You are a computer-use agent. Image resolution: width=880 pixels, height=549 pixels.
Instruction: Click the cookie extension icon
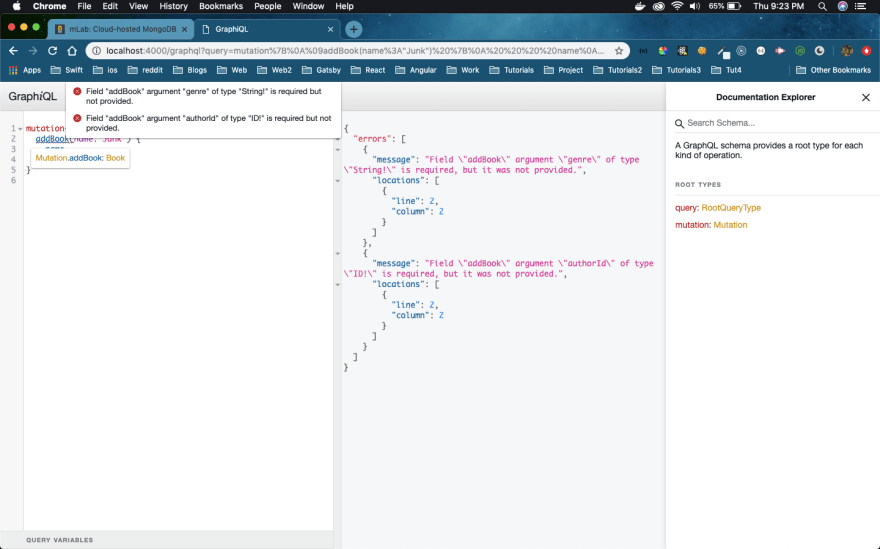click(702, 51)
